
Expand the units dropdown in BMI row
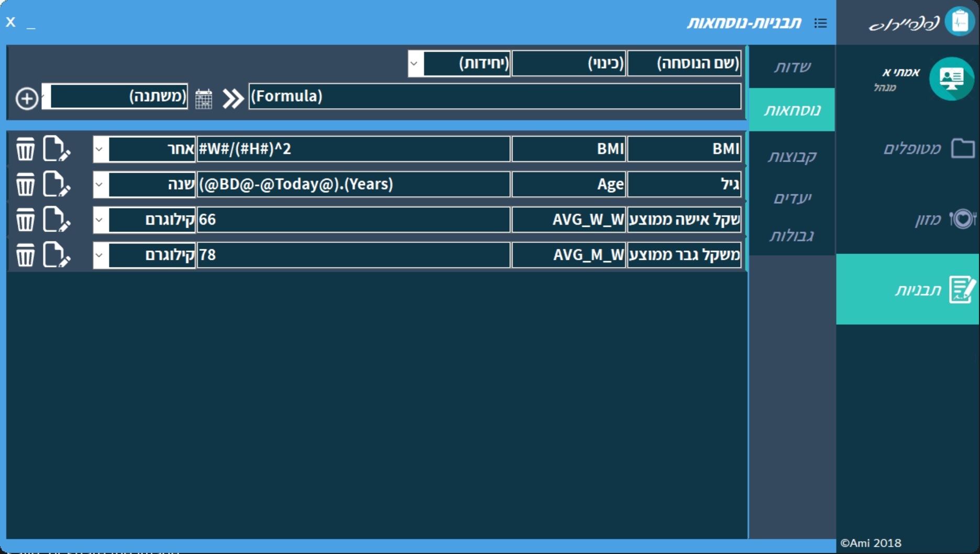[x=100, y=149]
